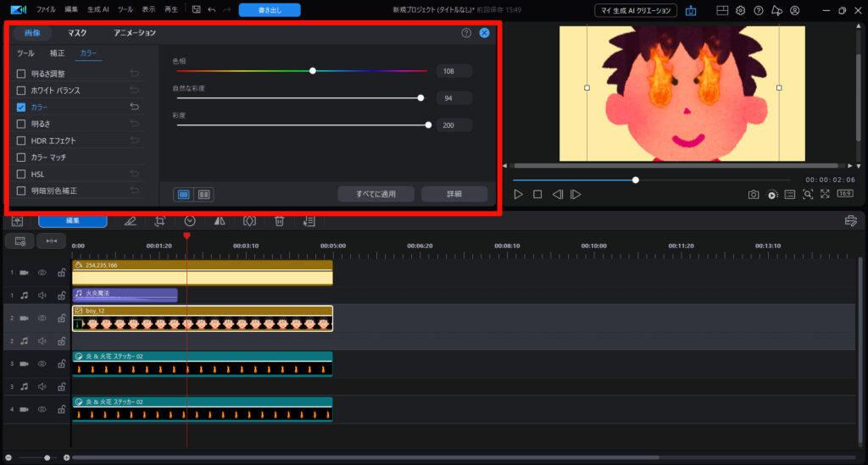This screenshot has width=868, height=465.
Task: Click the 色相 hue slider handle
Action: pos(313,71)
